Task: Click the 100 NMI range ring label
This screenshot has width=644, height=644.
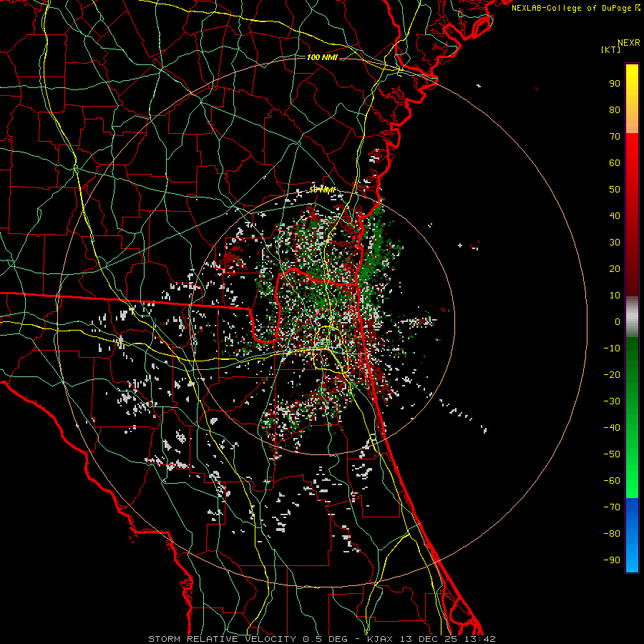Action: pos(322,57)
